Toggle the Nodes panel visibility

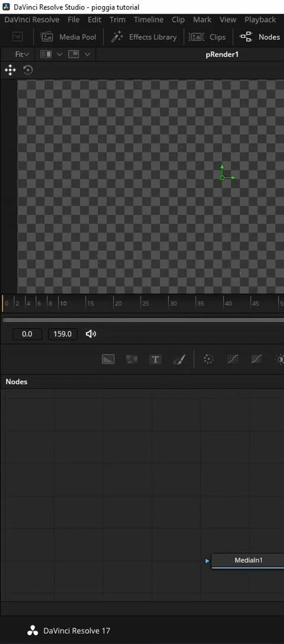point(260,37)
